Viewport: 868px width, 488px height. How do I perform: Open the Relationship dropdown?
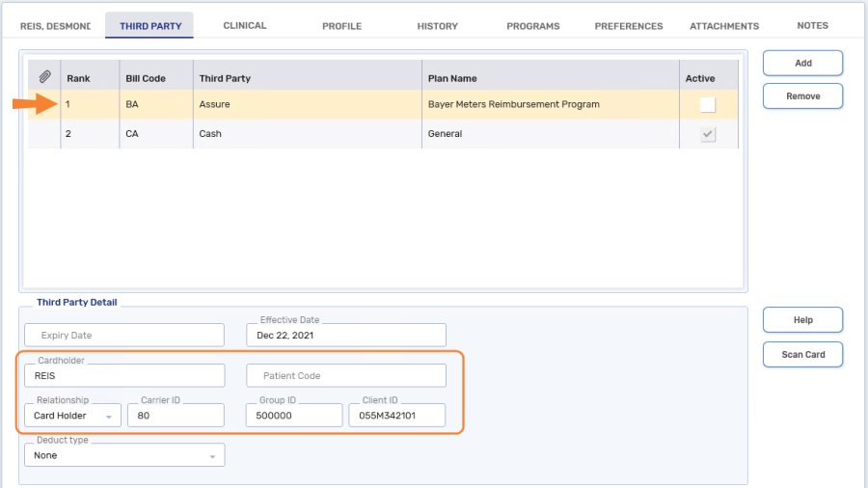coord(72,416)
